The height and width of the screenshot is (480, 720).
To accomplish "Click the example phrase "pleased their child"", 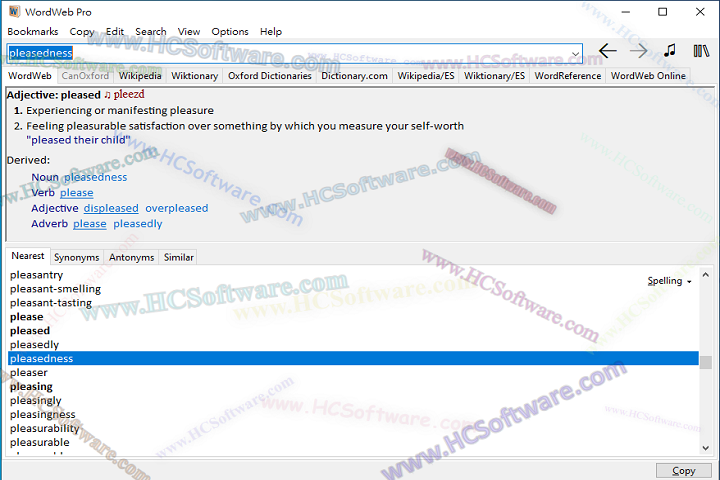I will 78,140.
